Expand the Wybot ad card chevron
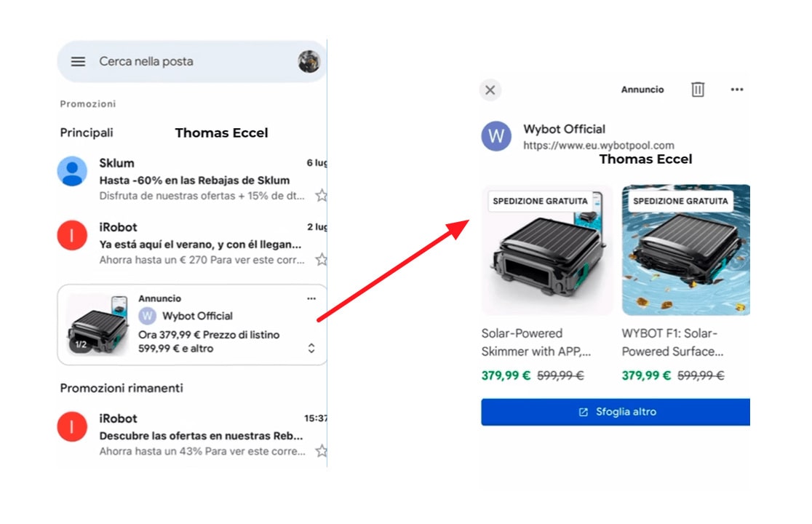 tap(311, 348)
